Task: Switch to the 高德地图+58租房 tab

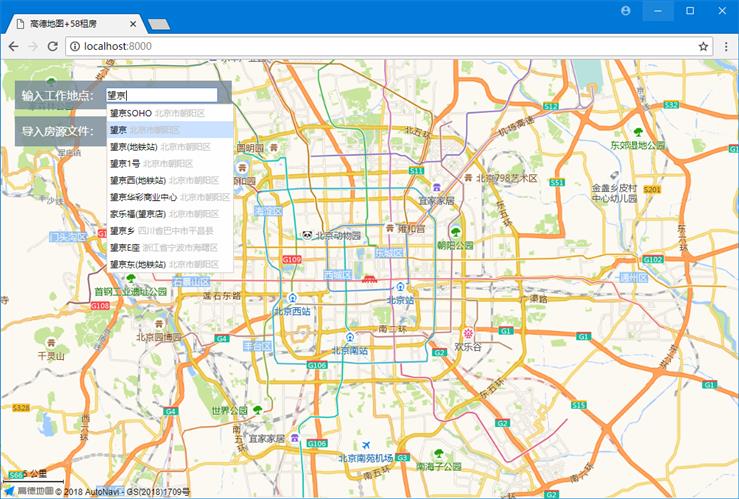Action: coord(75,24)
